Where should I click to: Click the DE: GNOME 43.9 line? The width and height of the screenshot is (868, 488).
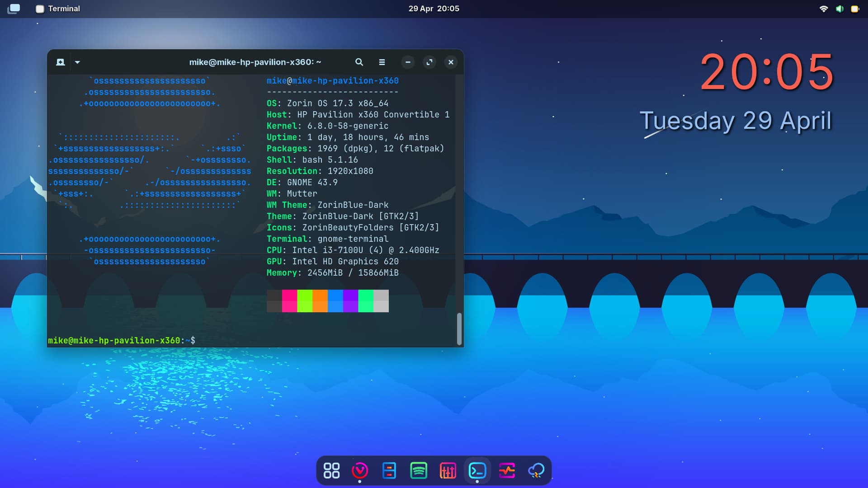coord(302,183)
